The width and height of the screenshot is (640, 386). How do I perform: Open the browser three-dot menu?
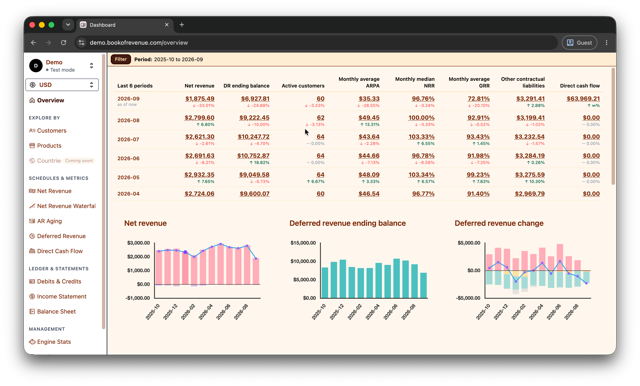[x=607, y=42]
